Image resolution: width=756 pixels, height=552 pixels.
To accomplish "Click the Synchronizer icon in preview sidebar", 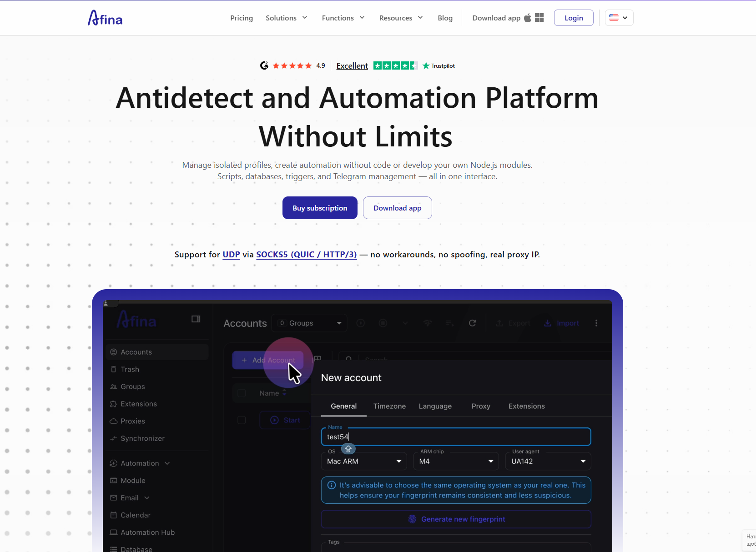I will coord(114,438).
